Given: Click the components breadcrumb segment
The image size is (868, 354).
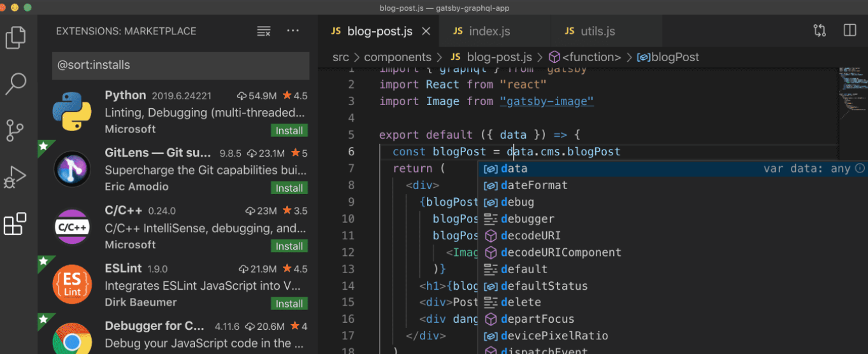Looking at the screenshot, I should pos(398,57).
